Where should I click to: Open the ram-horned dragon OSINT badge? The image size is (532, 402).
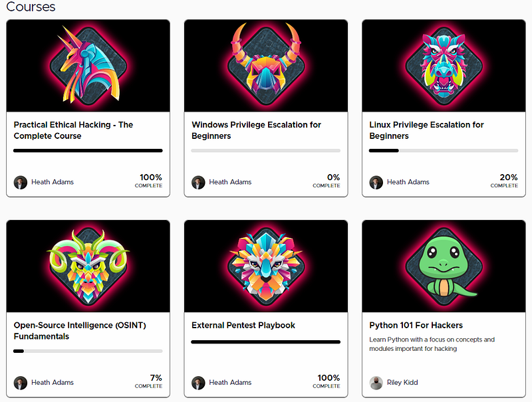point(88,266)
